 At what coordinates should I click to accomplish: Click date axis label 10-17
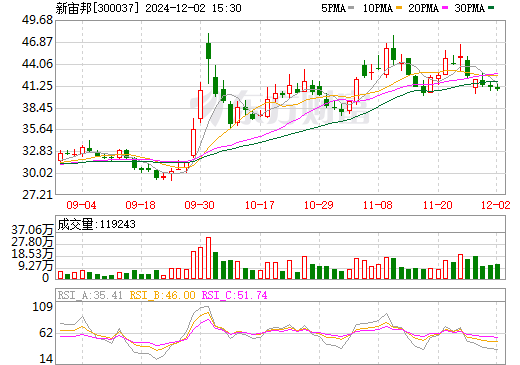click(x=260, y=205)
